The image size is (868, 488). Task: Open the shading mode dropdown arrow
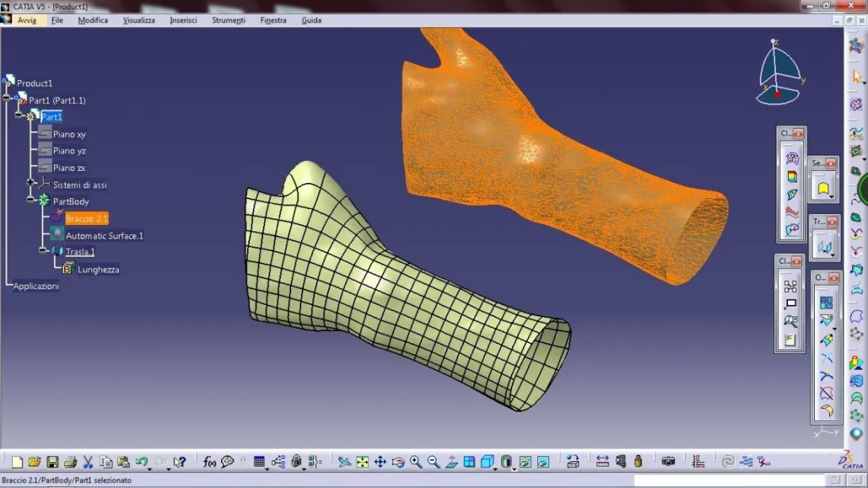tap(514, 469)
